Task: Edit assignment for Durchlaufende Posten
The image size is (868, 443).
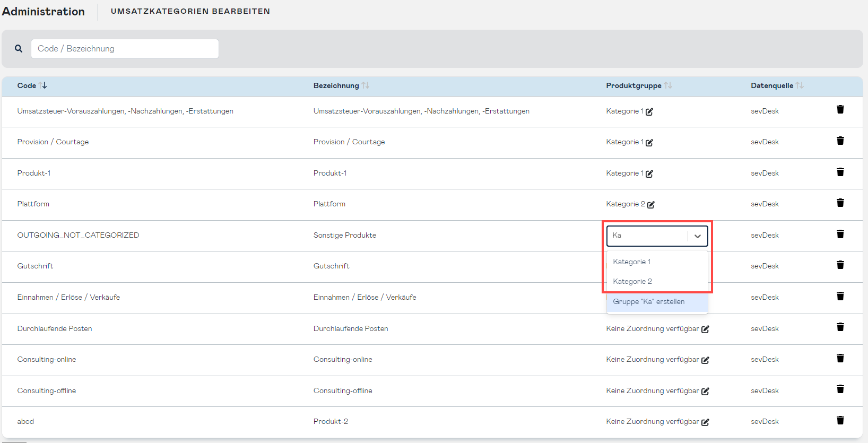Action: tap(705, 329)
